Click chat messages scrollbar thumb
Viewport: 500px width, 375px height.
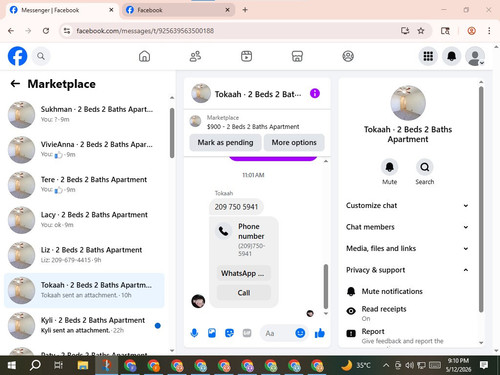tap(326, 287)
